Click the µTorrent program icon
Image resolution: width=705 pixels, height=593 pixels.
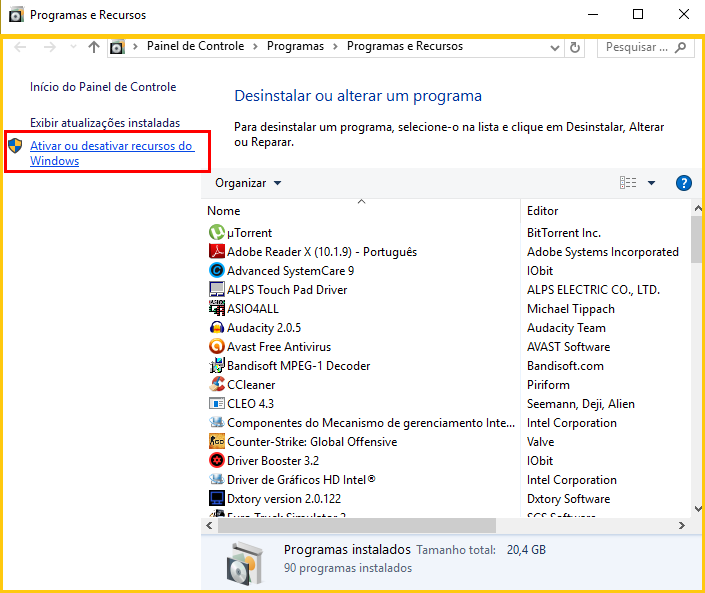tap(217, 232)
